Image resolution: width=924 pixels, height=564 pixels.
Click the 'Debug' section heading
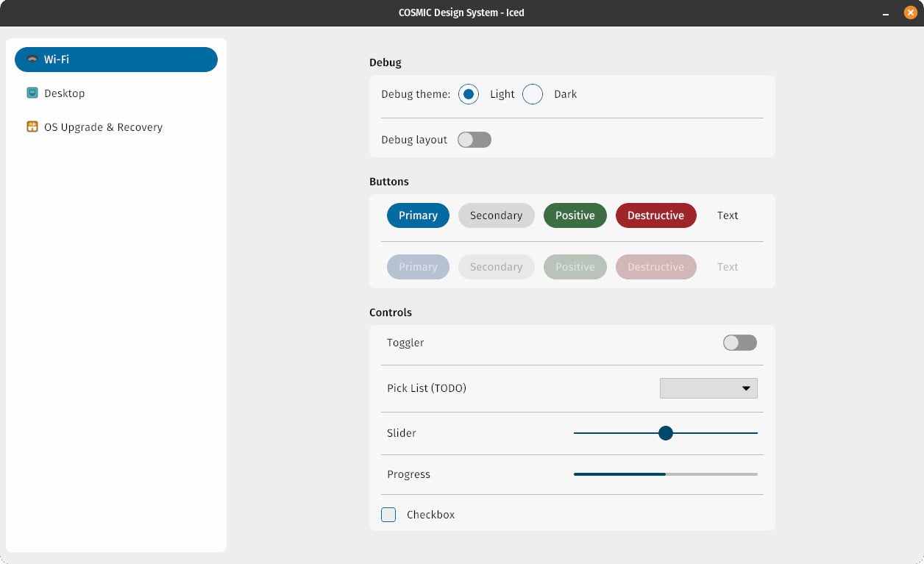(x=385, y=63)
